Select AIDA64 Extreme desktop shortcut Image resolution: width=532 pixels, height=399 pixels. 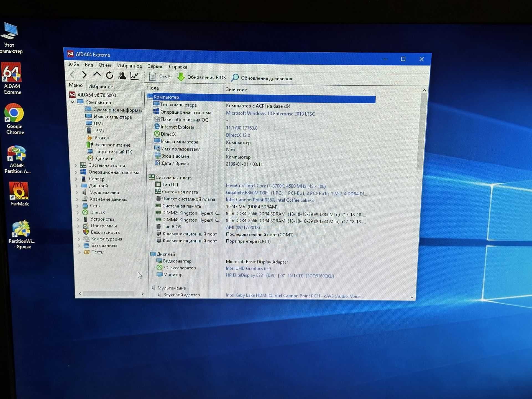[x=12, y=79]
